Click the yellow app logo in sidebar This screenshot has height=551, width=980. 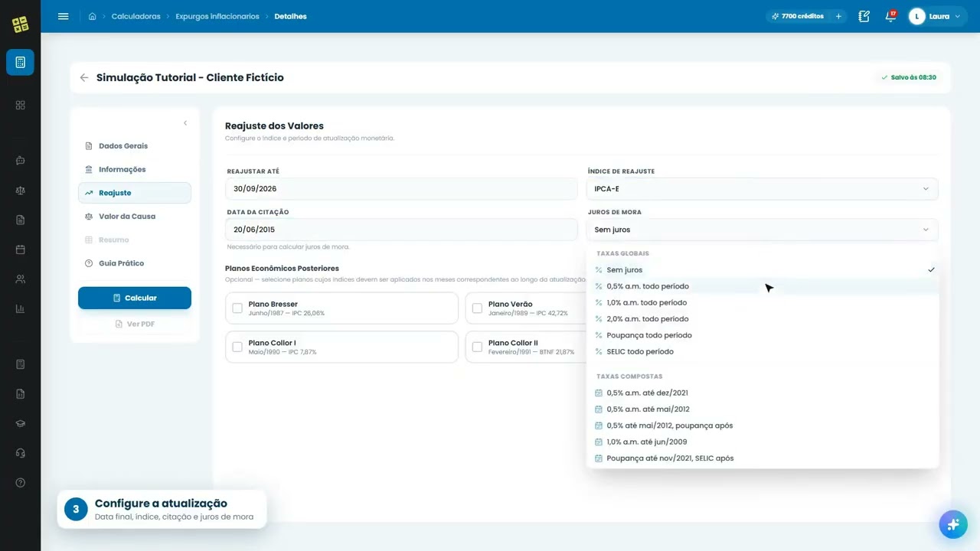[x=21, y=24]
